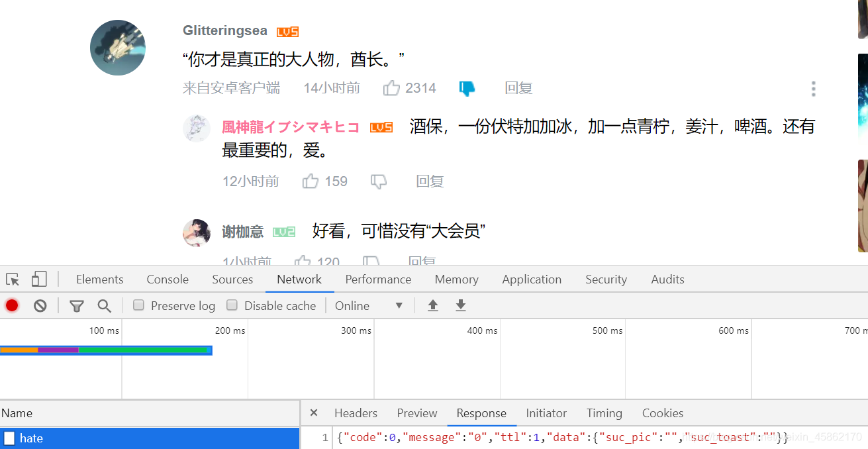The image size is (868, 449).
Task: Open the Online throttling dropdown
Action: (363, 305)
